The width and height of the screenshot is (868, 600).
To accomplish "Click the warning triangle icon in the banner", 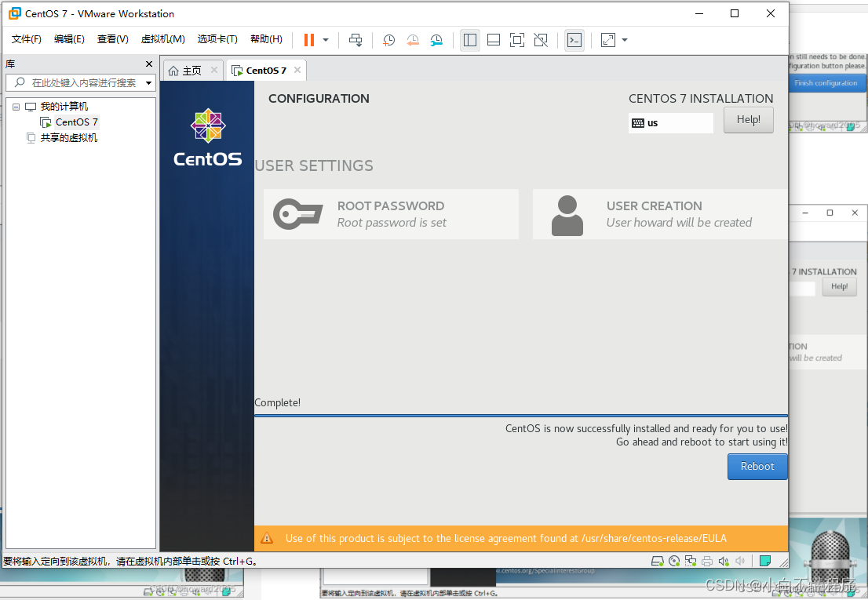I will [267, 538].
